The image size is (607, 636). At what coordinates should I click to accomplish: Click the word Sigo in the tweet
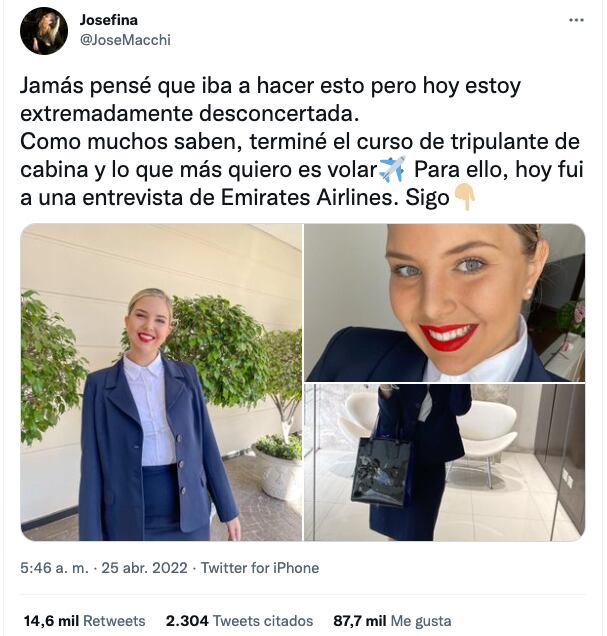[x=427, y=198]
